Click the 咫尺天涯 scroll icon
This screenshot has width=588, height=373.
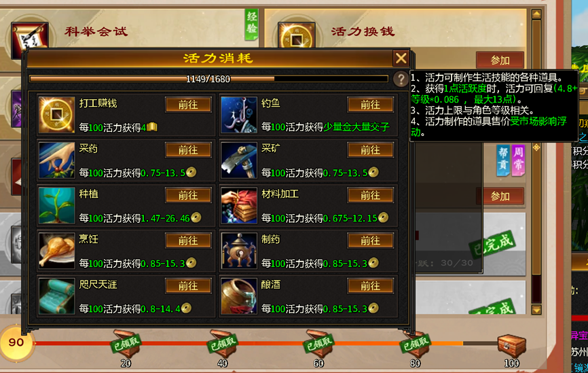(x=56, y=296)
